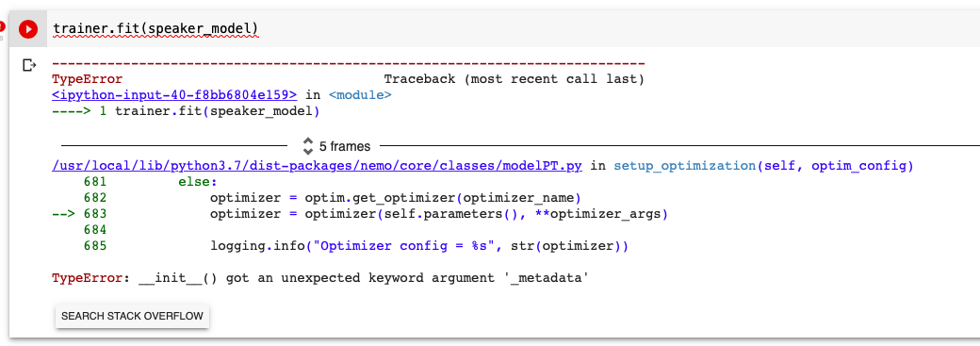Select the red 'TypeError' heading text
Screen dimensions: 980x346
87,79
